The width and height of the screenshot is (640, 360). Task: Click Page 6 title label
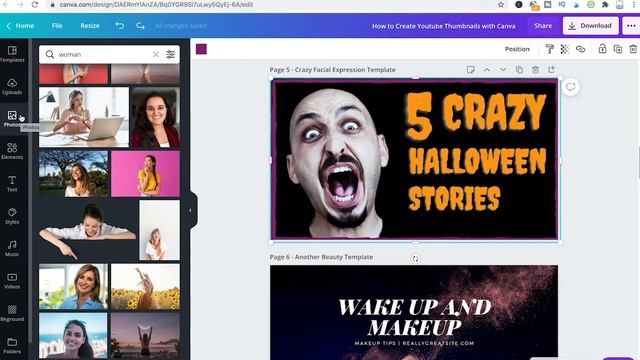(321, 257)
